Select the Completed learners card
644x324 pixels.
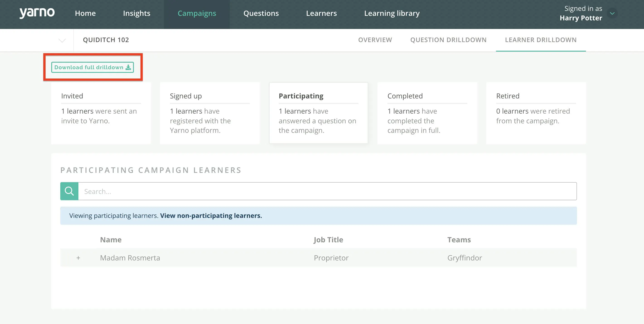pyautogui.click(x=427, y=113)
